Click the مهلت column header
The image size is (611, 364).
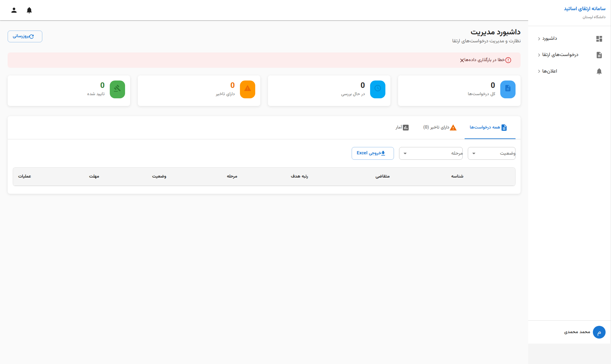tap(94, 176)
